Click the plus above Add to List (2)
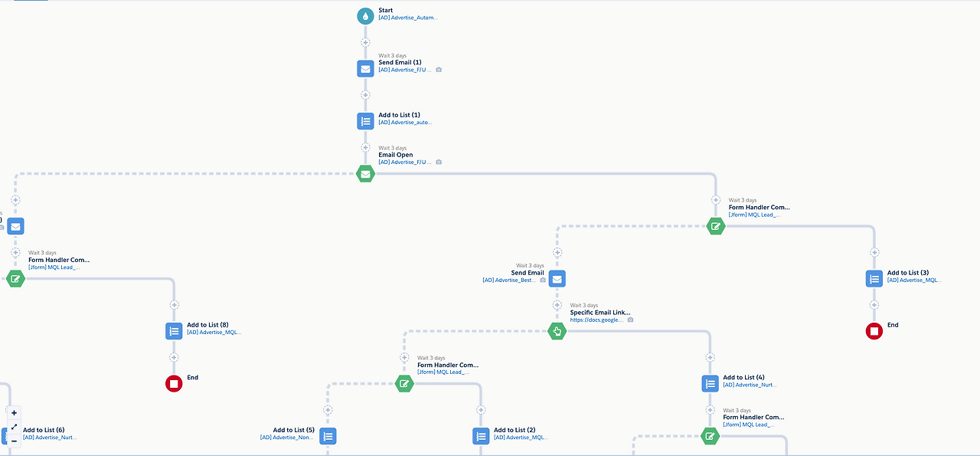 pyautogui.click(x=481, y=410)
